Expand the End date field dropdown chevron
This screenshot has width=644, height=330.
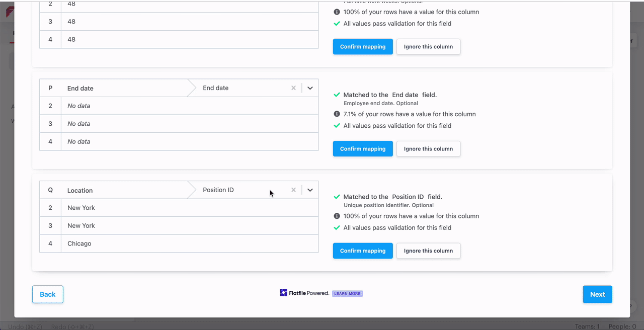point(310,88)
